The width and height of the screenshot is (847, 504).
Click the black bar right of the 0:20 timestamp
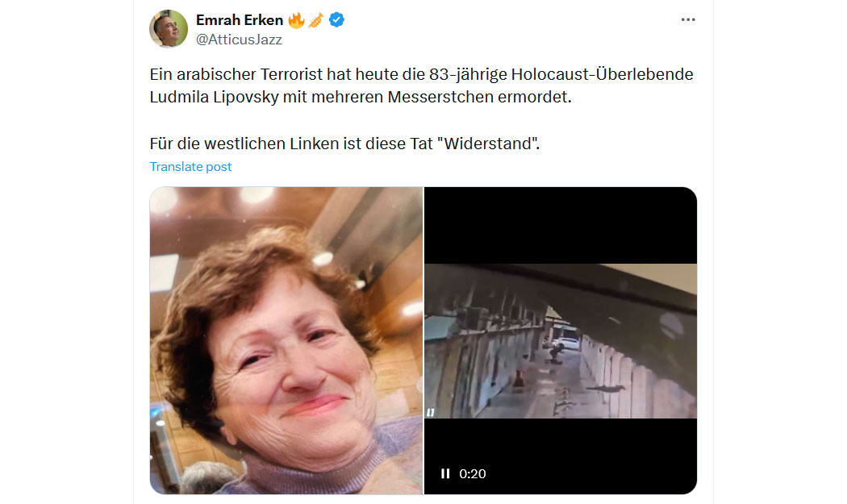pos(591,473)
